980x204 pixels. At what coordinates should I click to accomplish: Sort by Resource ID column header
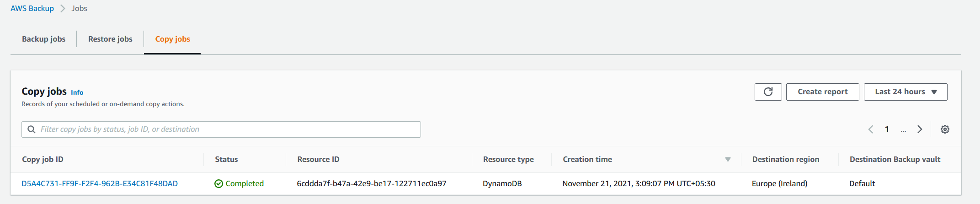(318, 159)
